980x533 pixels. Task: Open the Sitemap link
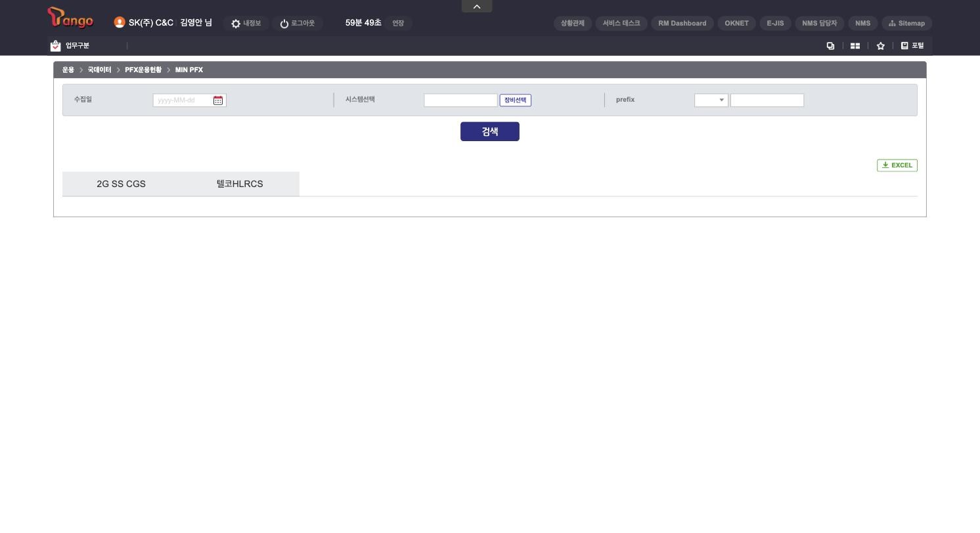coord(906,23)
